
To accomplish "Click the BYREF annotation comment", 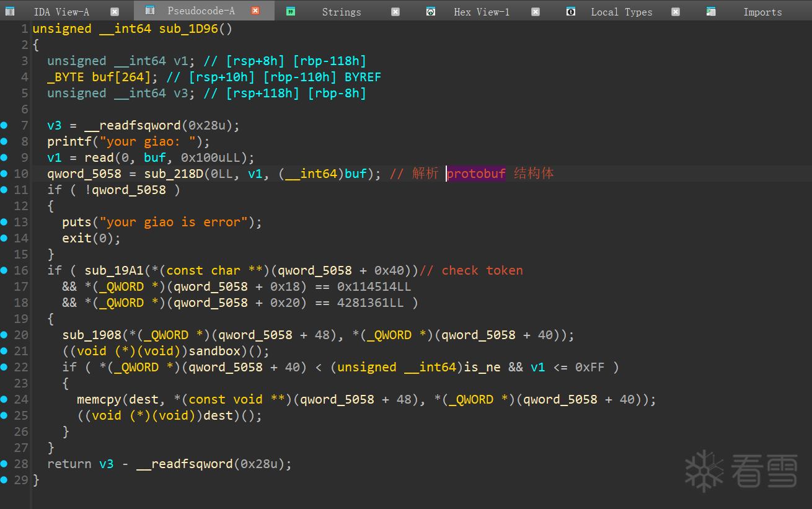I will [x=363, y=77].
